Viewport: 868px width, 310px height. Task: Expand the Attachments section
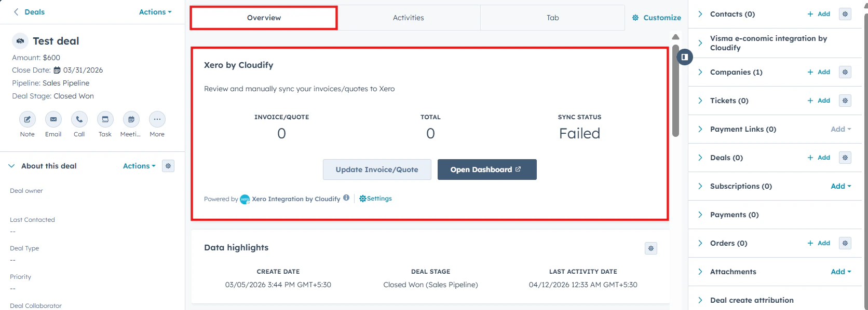pyautogui.click(x=700, y=272)
